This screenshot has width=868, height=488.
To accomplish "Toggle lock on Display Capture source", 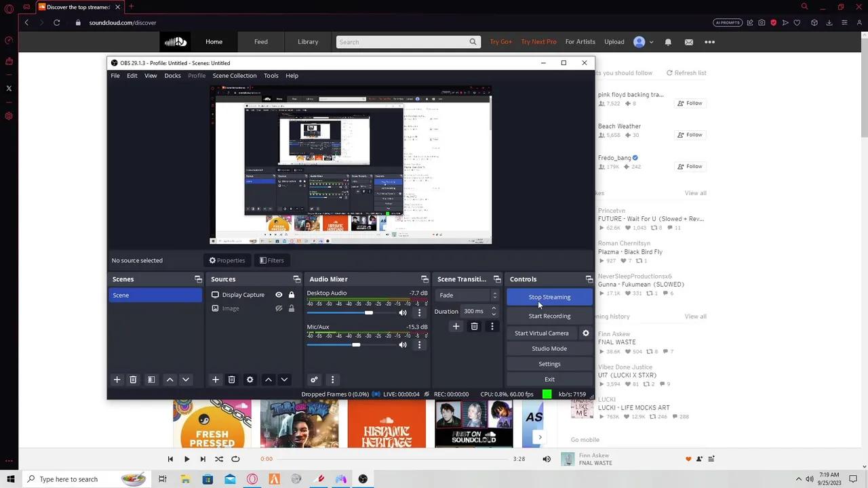I will (292, 295).
